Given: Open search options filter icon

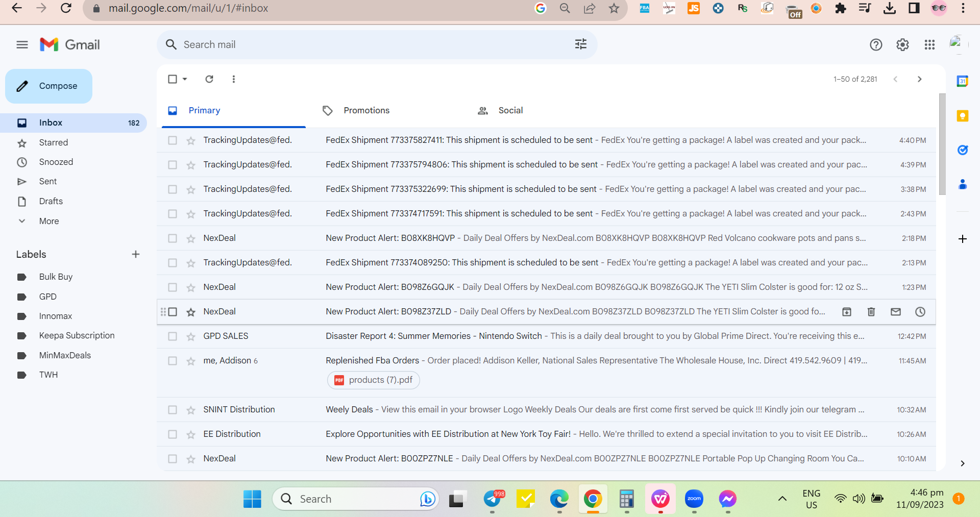Looking at the screenshot, I should coord(581,44).
